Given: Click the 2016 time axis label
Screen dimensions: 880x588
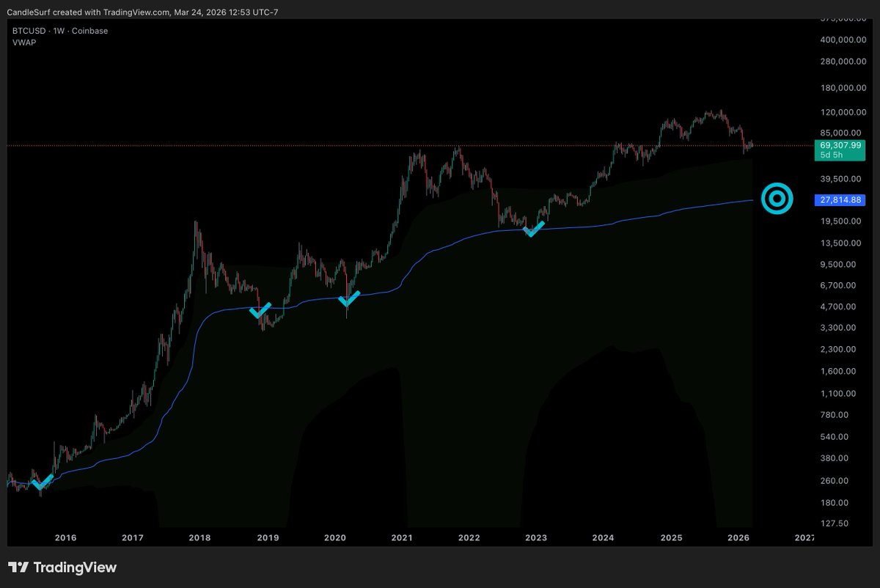Looking at the screenshot, I should click(65, 538).
